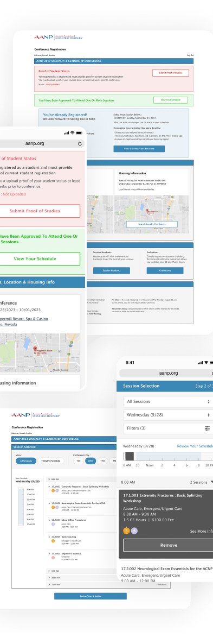The height and width of the screenshot is (644, 213).
Task: Remove the Extremity Fractures session
Action: pyautogui.click(x=168, y=545)
